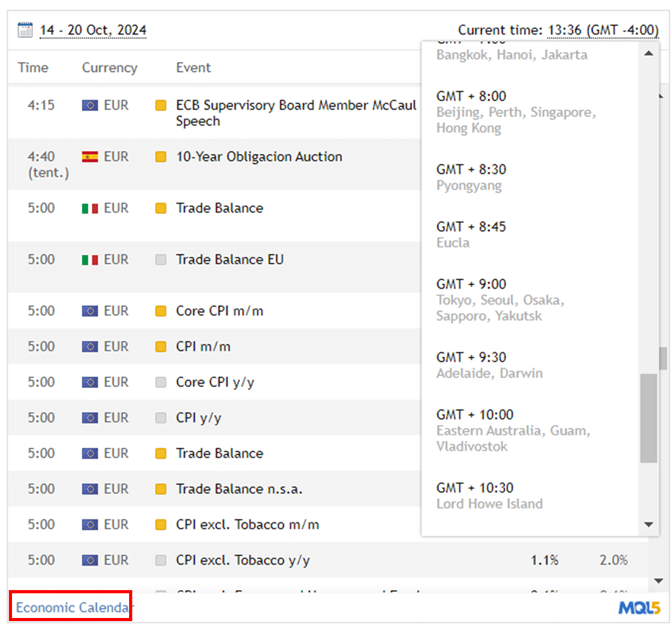Click EU flag icon in Core CPI m/m row
672x630 pixels.
coord(90,311)
